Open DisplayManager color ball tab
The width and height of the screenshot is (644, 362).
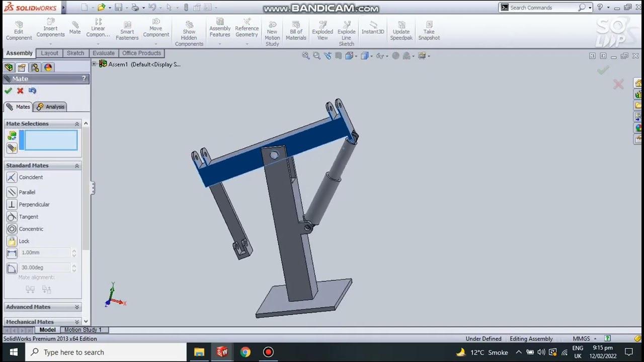[48, 67]
